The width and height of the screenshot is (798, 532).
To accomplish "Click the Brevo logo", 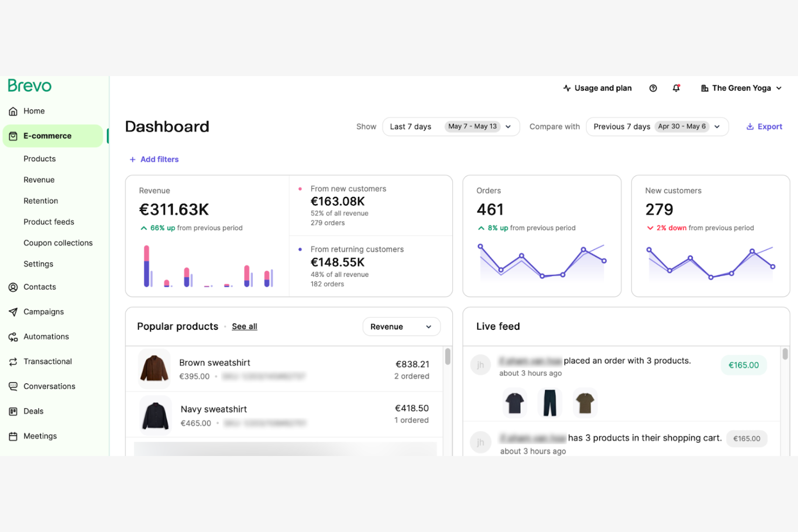I will [30, 86].
